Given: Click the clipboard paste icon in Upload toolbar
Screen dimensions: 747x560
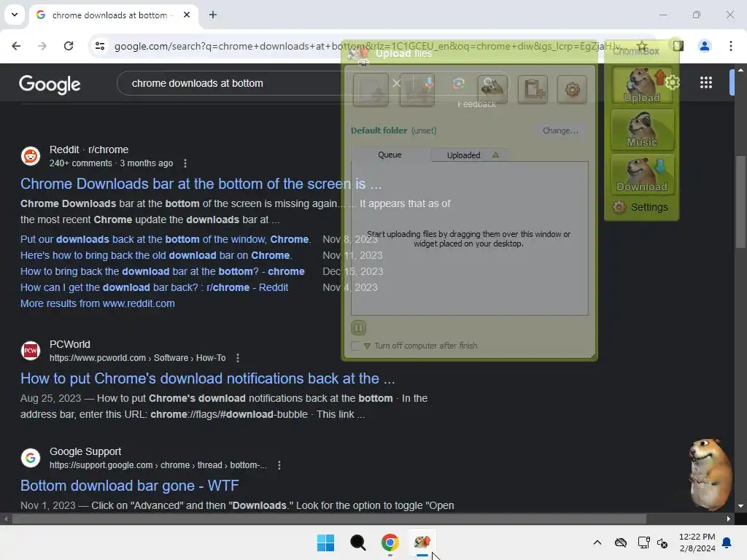Looking at the screenshot, I should 533,88.
